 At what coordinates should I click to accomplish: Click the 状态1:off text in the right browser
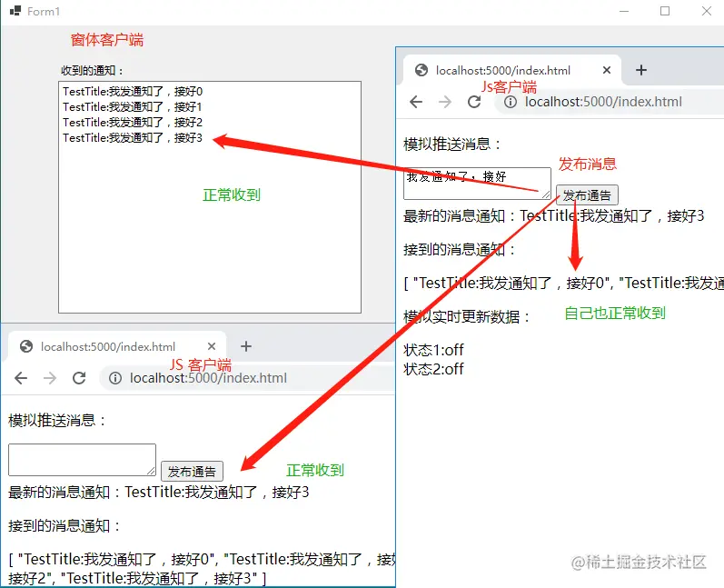[x=433, y=350]
